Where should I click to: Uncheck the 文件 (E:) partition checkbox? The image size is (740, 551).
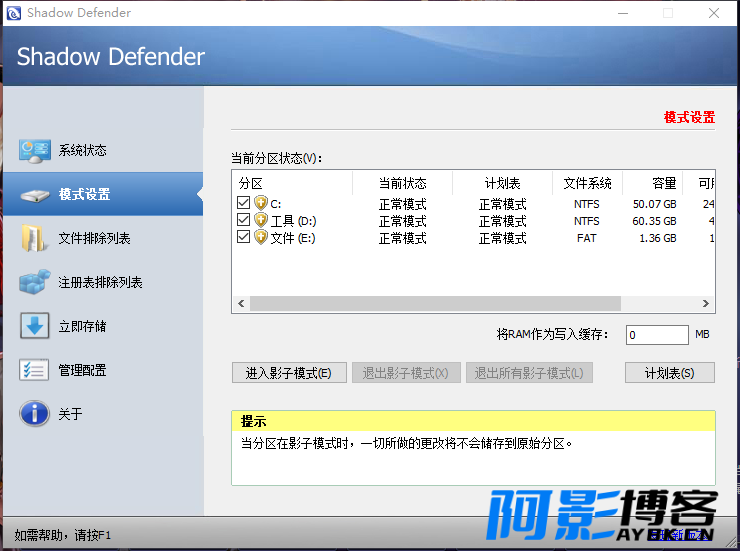[243, 237]
